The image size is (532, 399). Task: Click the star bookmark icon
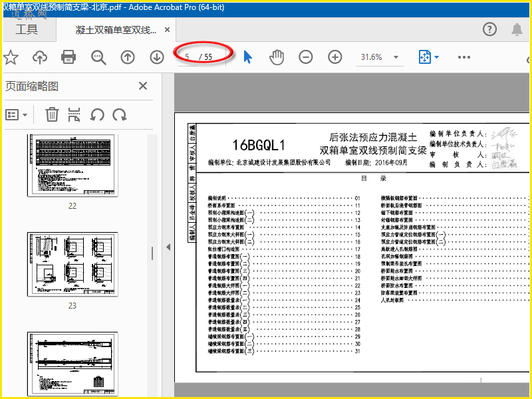point(11,57)
